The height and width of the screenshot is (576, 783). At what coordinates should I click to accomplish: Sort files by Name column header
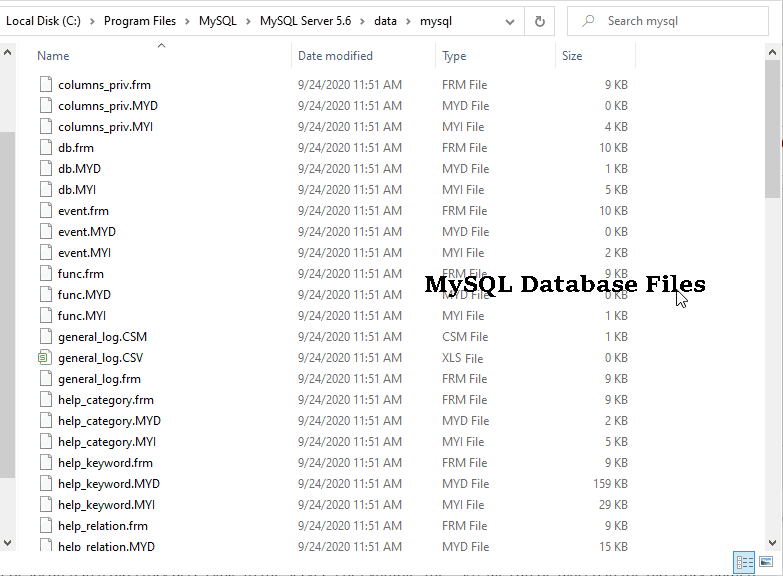point(54,57)
